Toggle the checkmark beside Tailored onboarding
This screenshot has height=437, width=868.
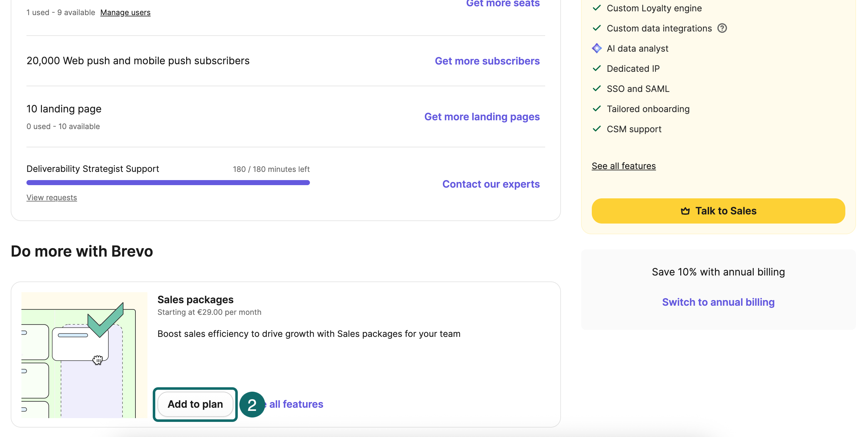pyautogui.click(x=597, y=109)
